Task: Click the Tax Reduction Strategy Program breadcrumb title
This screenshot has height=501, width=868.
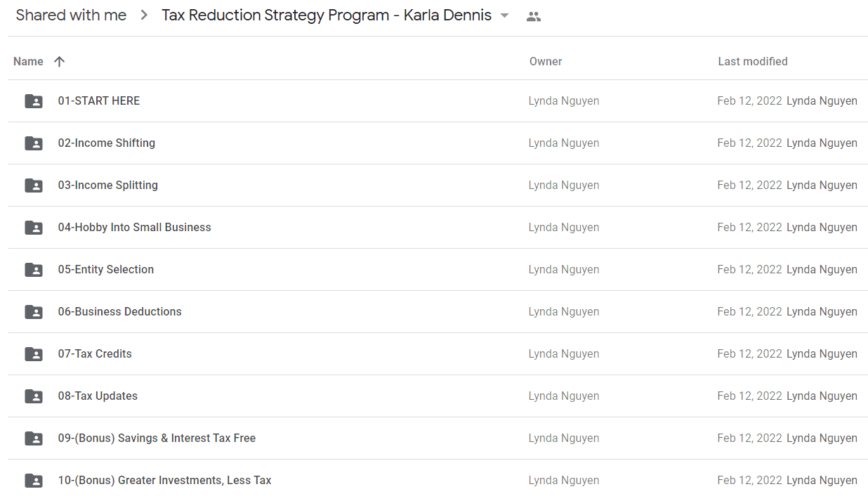Action: point(327,15)
